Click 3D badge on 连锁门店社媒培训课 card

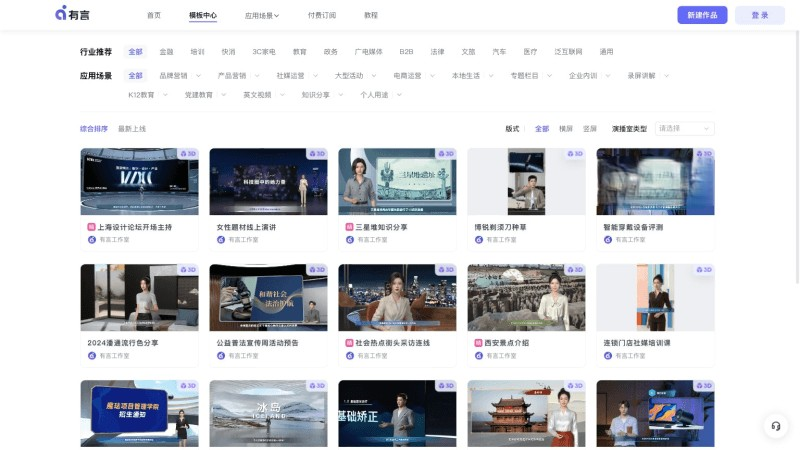click(703, 270)
